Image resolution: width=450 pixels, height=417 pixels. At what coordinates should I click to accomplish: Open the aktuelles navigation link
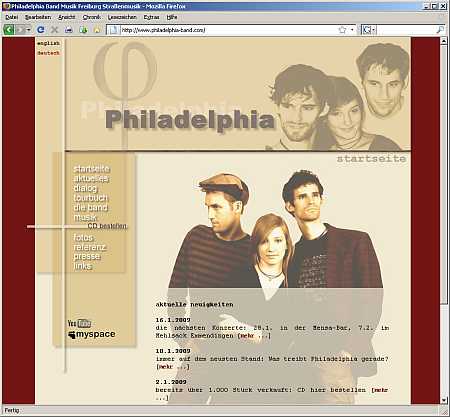91,178
